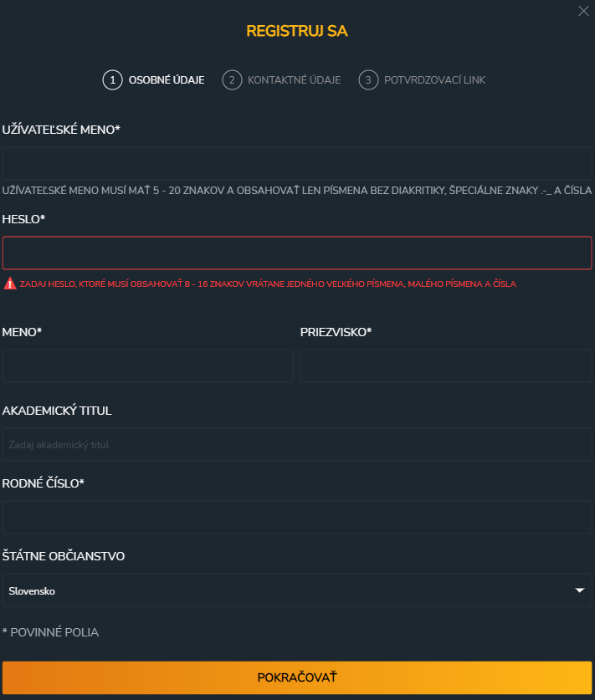Click the username requirements hint text
The image size is (595, 700).
point(297,191)
